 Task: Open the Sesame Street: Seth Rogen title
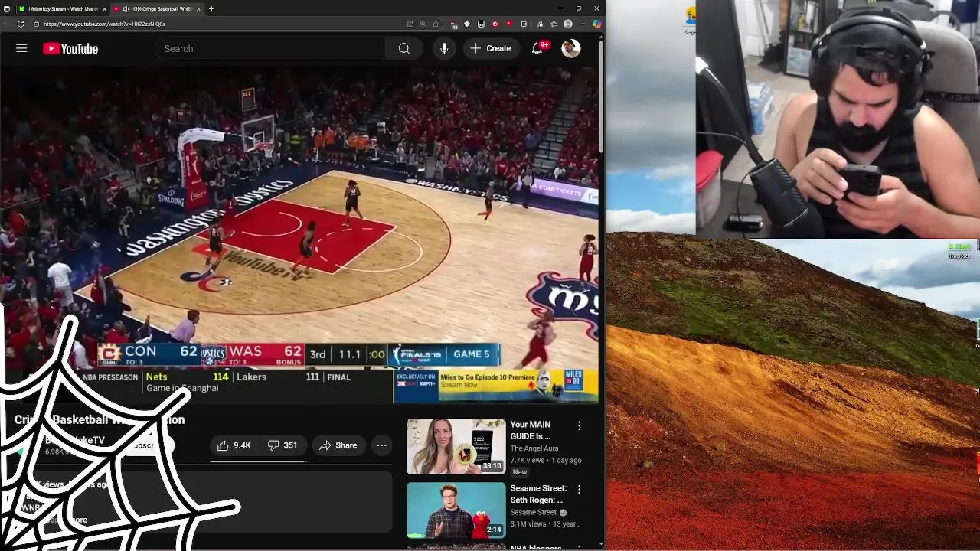538,494
